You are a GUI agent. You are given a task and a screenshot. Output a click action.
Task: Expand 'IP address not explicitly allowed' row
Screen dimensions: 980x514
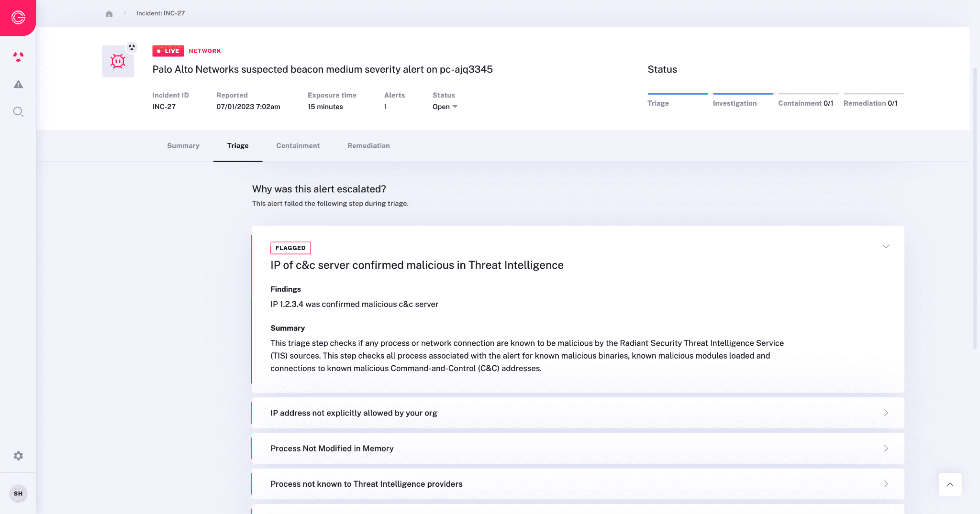(578, 413)
